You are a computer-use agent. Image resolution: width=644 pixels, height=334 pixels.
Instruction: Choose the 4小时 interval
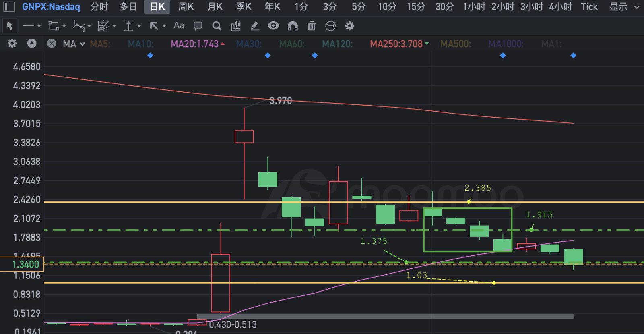[x=560, y=7]
